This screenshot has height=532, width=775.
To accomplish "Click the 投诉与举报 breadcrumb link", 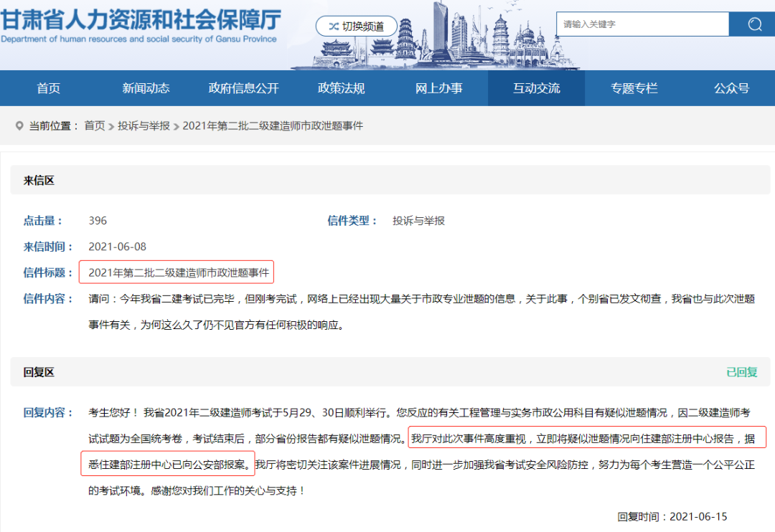I will click(x=144, y=125).
